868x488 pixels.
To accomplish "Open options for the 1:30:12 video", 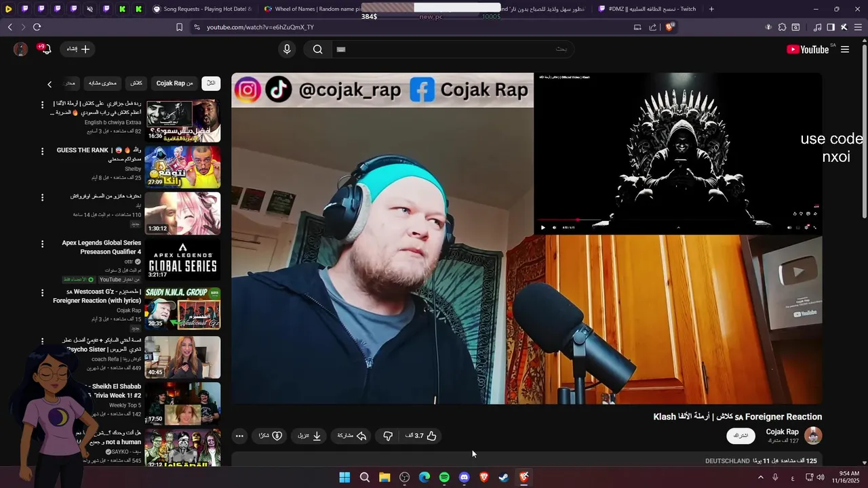I will point(42,197).
